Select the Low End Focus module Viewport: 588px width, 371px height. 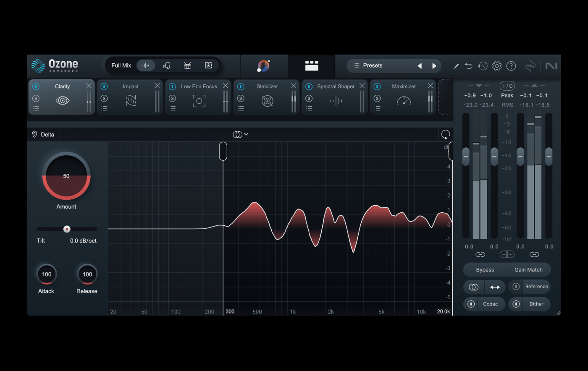[x=198, y=97]
